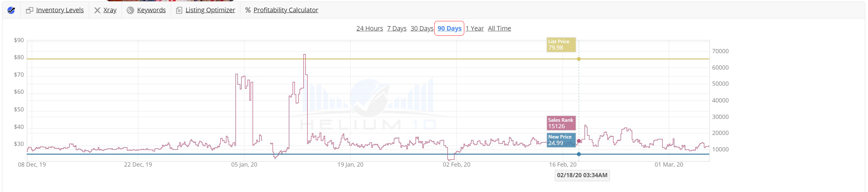868x192 pixels.
Task: Click the 60000 rank axis label
Action: (x=721, y=68)
